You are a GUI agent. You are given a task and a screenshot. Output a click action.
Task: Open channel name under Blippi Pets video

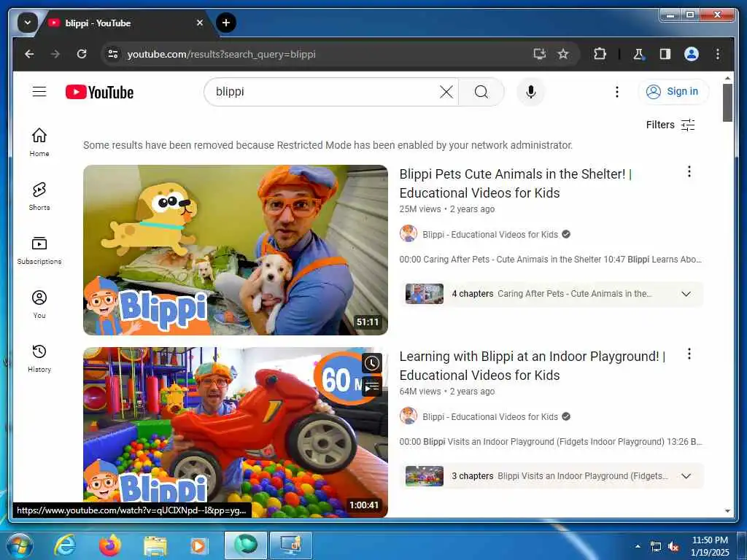point(489,235)
